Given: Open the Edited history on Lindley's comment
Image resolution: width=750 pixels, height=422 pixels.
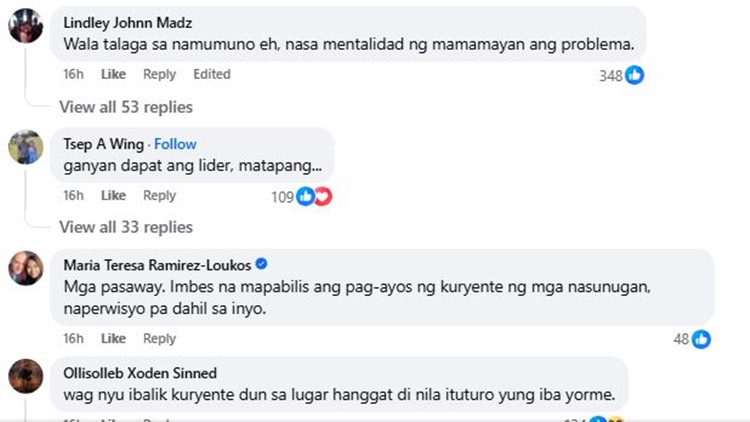Looking at the screenshot, I should (211, 74).
